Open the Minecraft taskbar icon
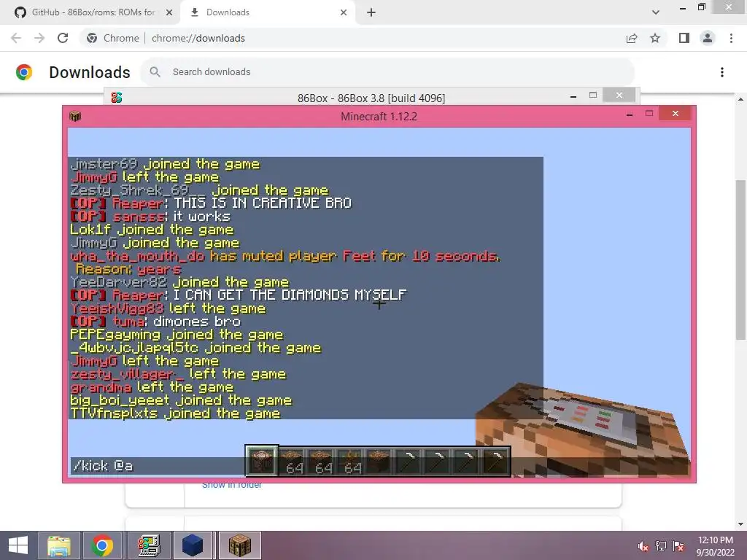Screen dimensions: 747x560 click(239, 545)
